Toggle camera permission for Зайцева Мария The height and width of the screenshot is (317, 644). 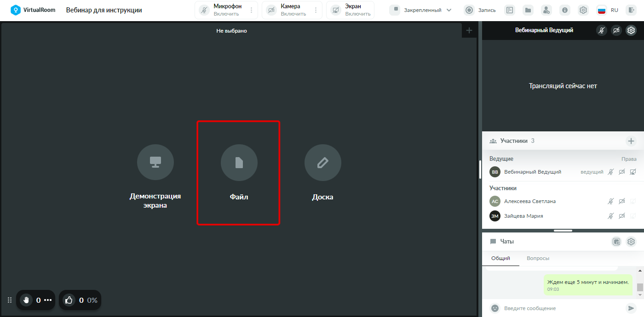click(622, 216)
